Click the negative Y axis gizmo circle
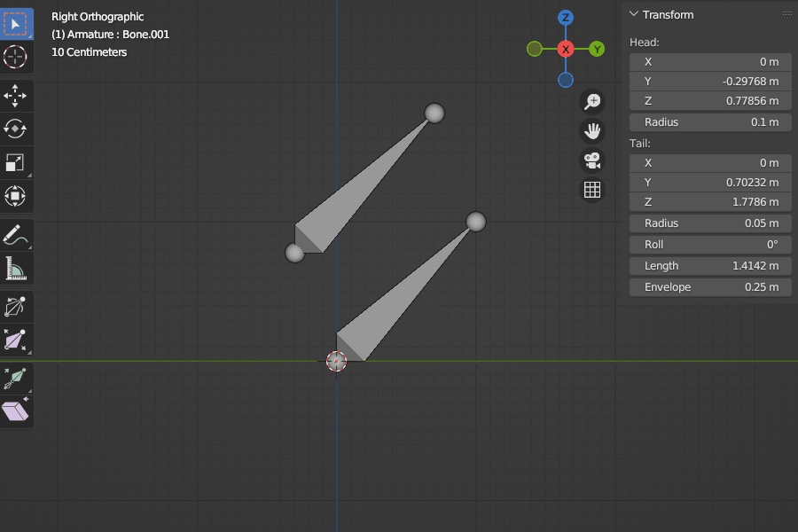This screenshot has height=532, width=798. coord(535,50)
